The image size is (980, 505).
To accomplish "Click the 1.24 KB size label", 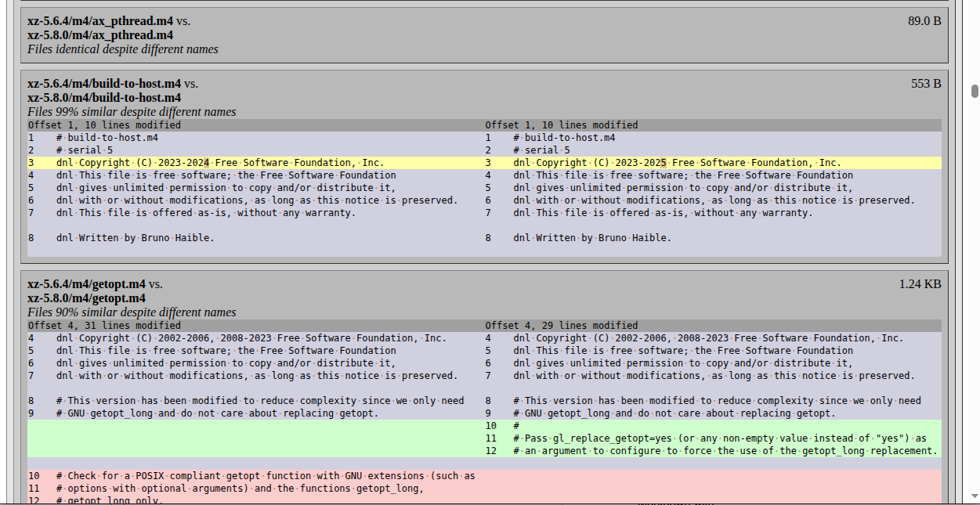I will pyautogui.click(x=920, y=284).
